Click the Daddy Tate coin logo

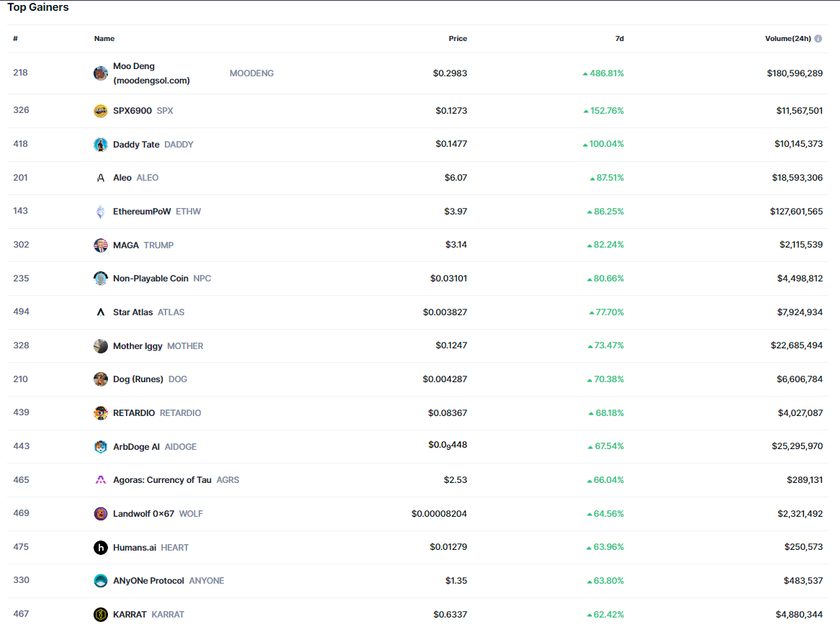pos(101,145)
